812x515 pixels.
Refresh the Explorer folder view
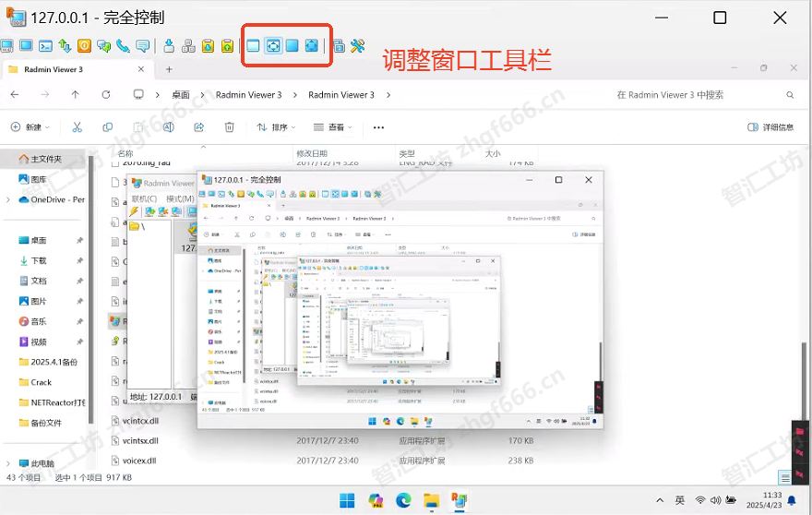(105, 95)
